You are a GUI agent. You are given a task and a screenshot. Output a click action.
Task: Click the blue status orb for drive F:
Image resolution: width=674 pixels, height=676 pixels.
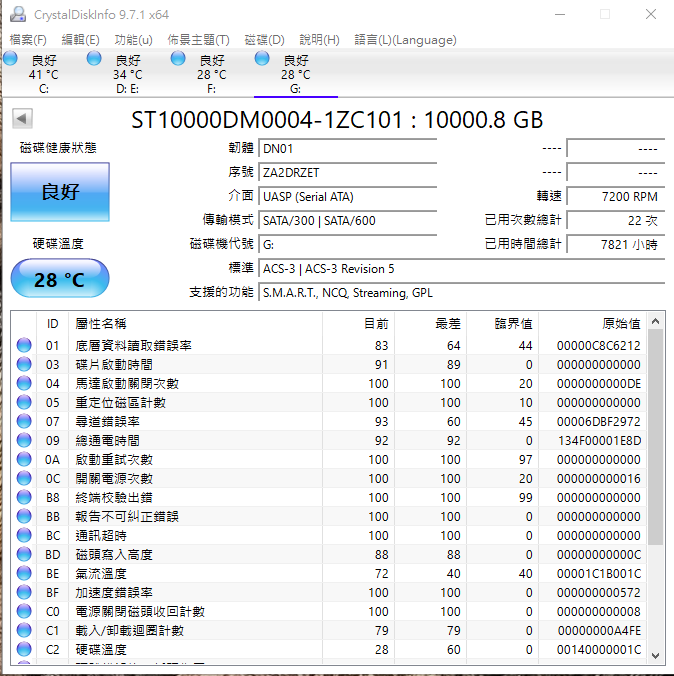[178, 58]
